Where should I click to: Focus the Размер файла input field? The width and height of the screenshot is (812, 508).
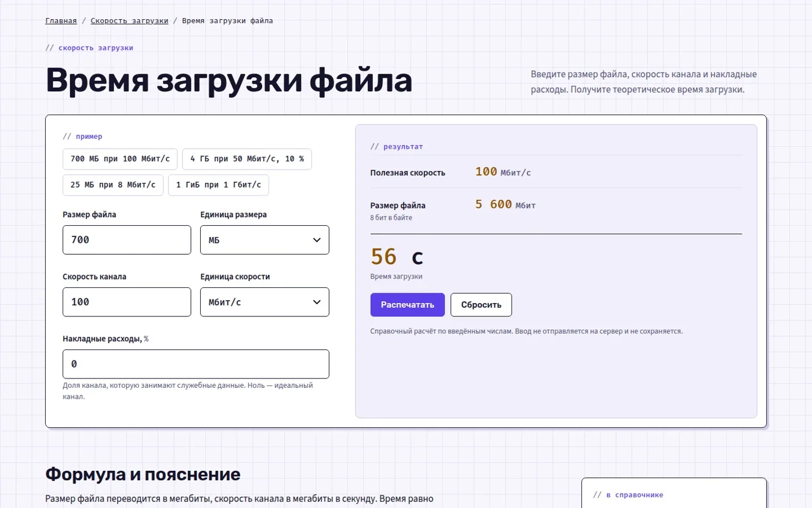(x=127, y=240)
